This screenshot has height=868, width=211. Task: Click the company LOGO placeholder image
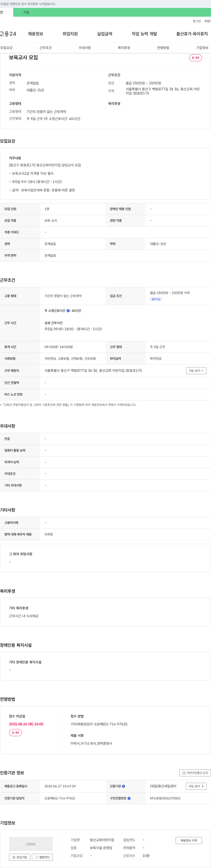point(31,844)
